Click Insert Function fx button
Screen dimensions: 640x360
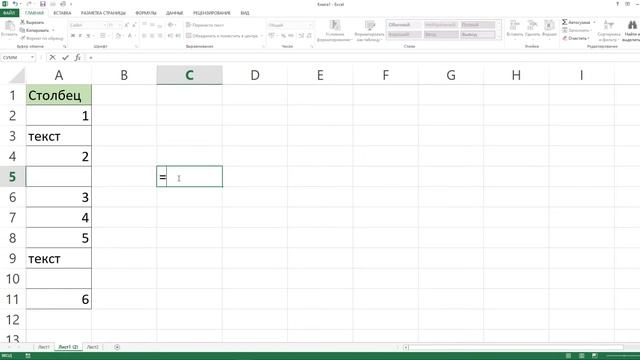[78, 58]
